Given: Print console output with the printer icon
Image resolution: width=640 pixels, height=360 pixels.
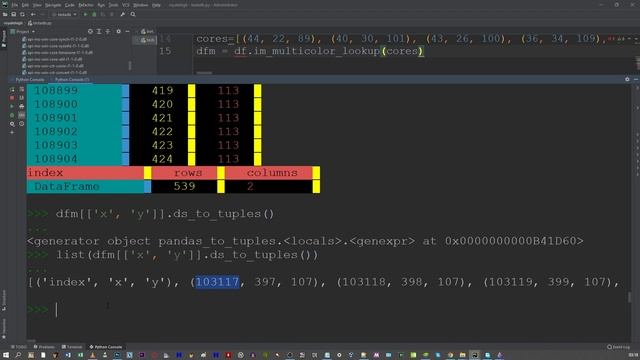Looking at the screenshot, I should [x=22, y=107].
